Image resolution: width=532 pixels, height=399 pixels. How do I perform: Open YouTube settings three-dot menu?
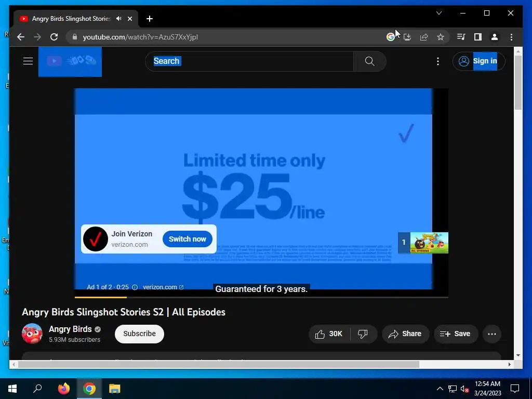click(438, 61)
